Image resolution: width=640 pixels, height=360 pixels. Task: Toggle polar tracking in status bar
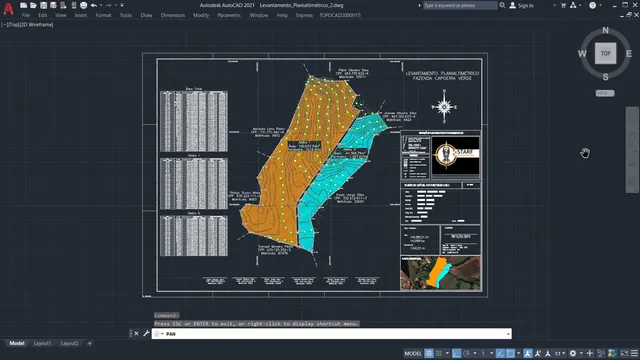point(467,353)
